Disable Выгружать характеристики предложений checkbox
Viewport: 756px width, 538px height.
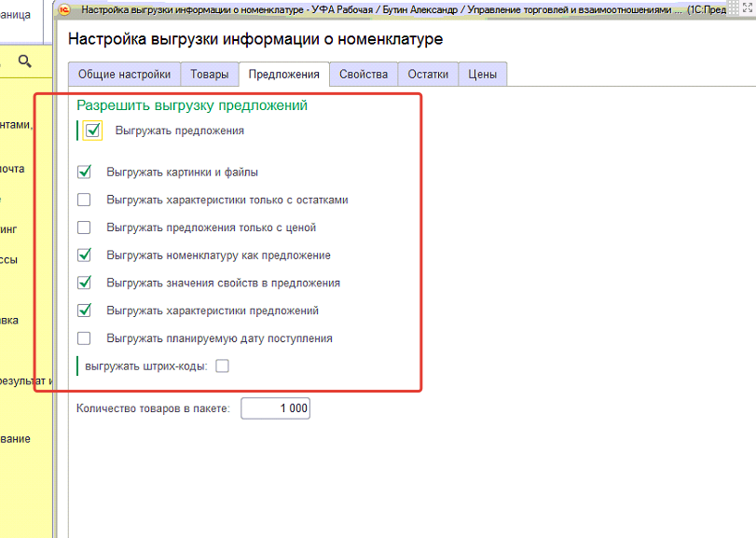(85, 310)
